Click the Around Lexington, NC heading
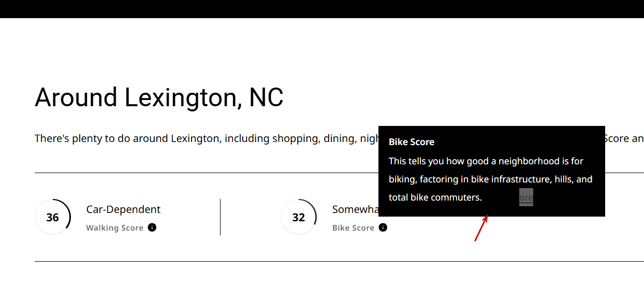This screenshot has width=644, height=285. click(159, 97)
